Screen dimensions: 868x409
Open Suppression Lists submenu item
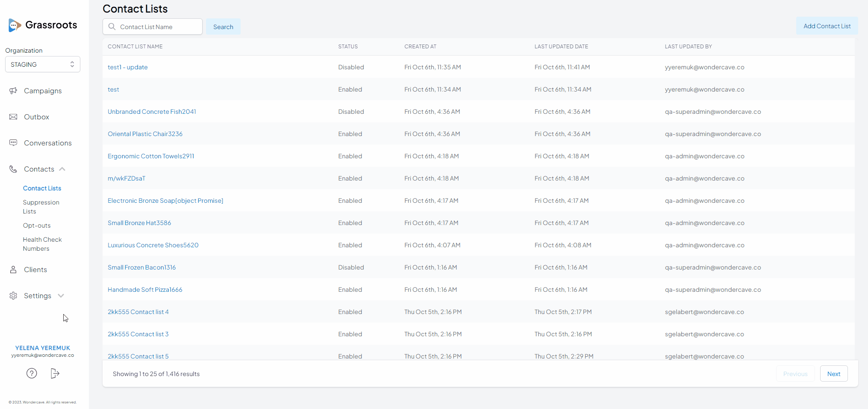[41, 207]
